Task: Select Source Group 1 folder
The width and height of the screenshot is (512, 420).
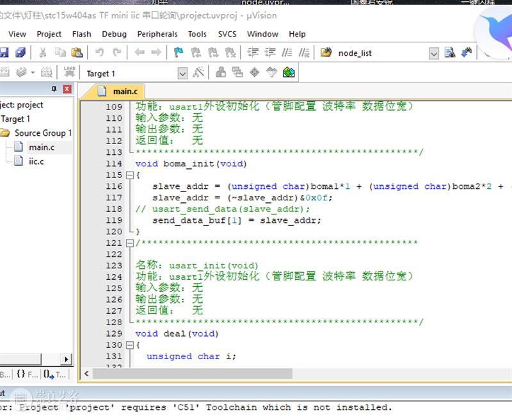Action: (43, 133)
